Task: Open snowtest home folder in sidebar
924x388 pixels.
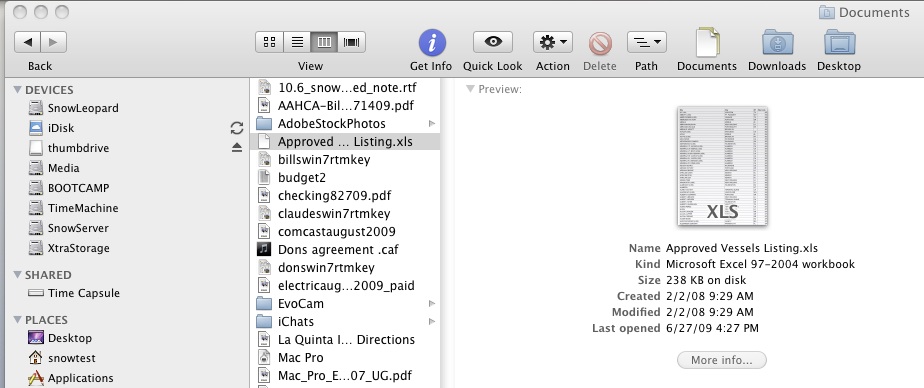Action: click(x=62, y=358)
